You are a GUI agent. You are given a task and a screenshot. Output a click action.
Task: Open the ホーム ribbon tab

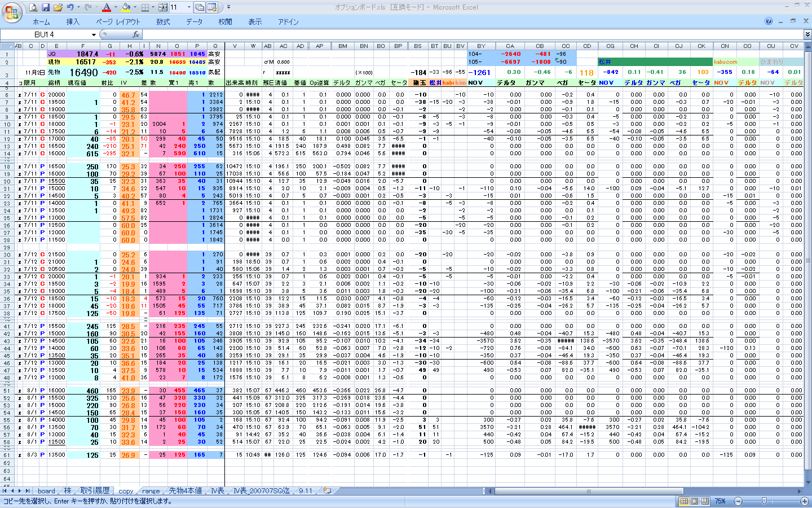point(41,21)
